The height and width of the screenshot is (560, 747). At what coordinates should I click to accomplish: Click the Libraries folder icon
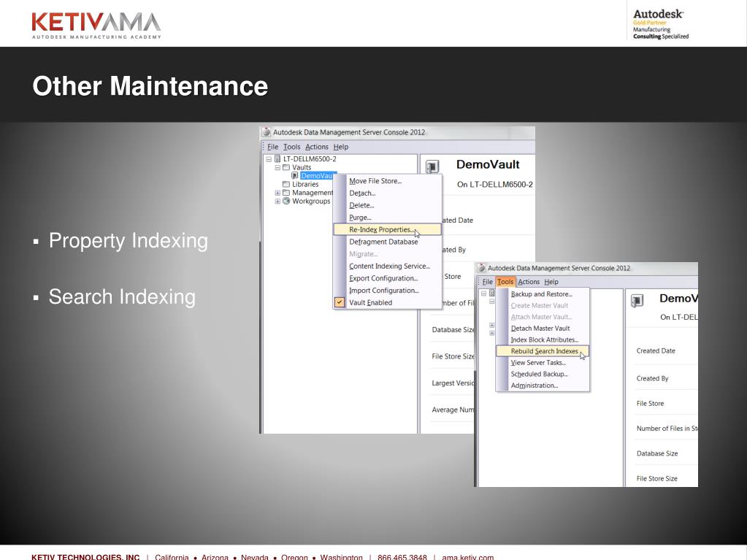tap(286, 184)
